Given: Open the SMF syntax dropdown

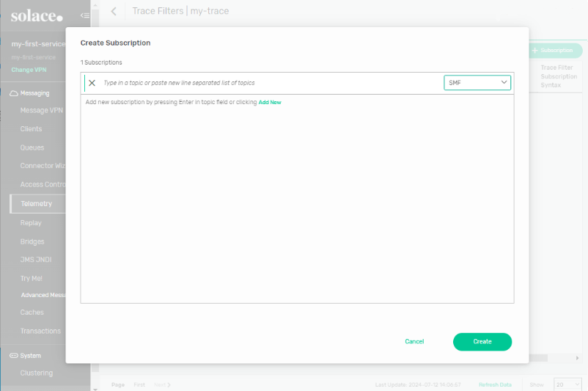Looking at the screenshot, I should [477, 83].
